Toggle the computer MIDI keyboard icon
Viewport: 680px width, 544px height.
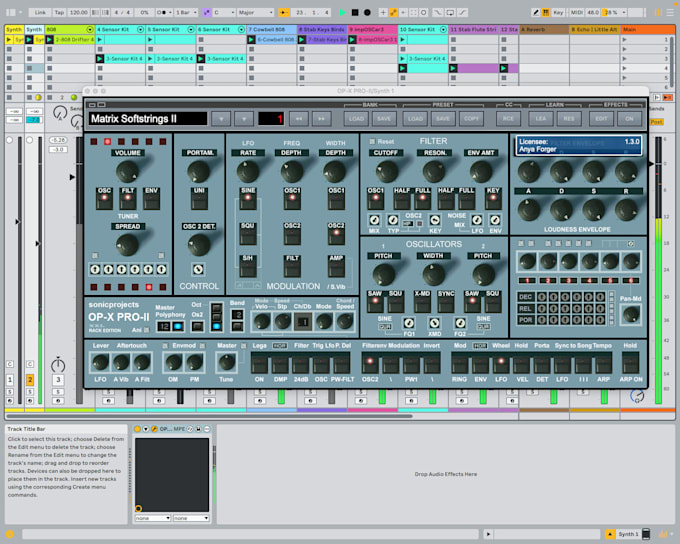pos(546,13)
